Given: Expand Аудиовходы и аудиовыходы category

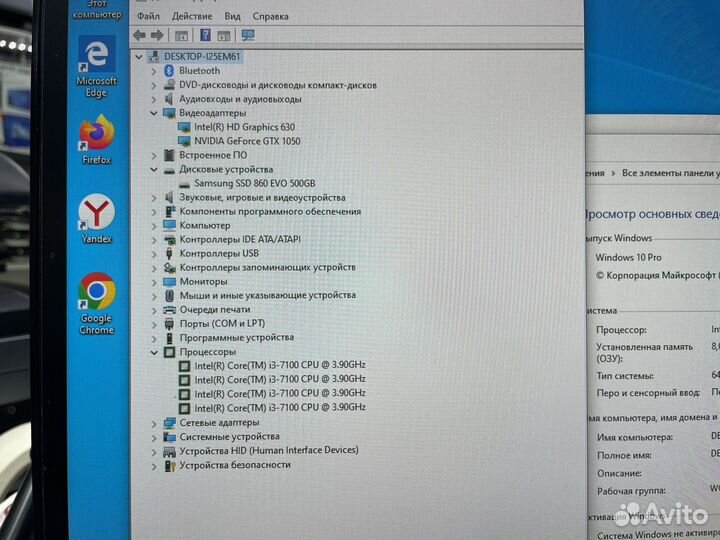Looking at the screenshot, I should [x=154, y=99].
